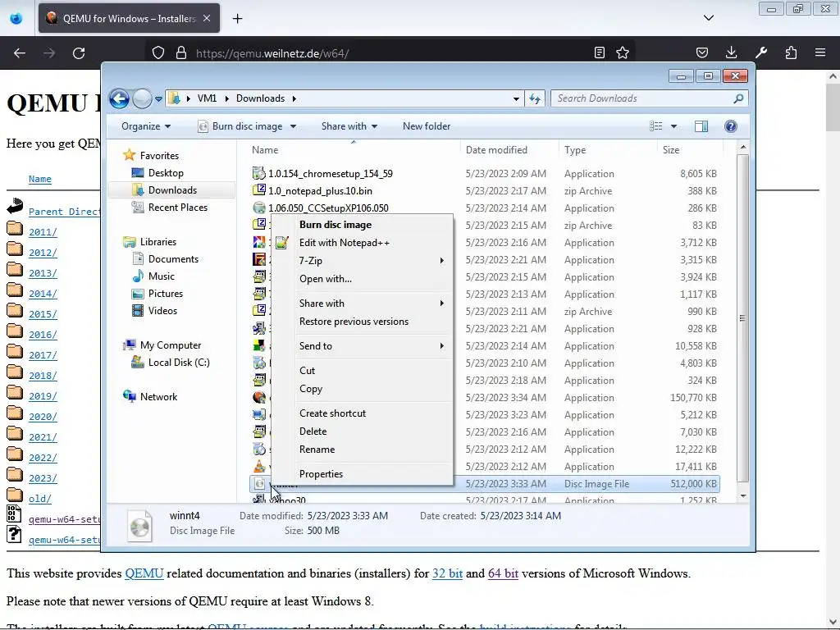Image resolution: width=840 pixels, height=630 pixels.
Task: Toggle Firefox reader view icon
Action: click(600, 52)
